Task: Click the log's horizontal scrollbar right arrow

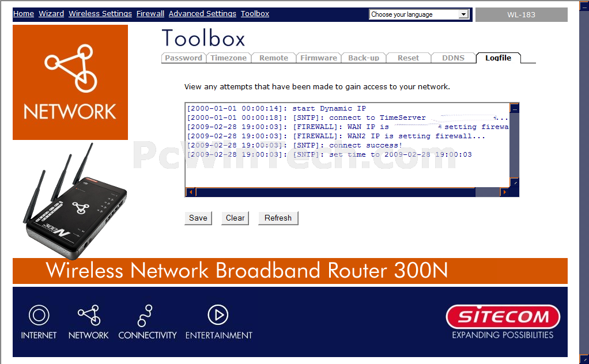Action: coord(505,192)
